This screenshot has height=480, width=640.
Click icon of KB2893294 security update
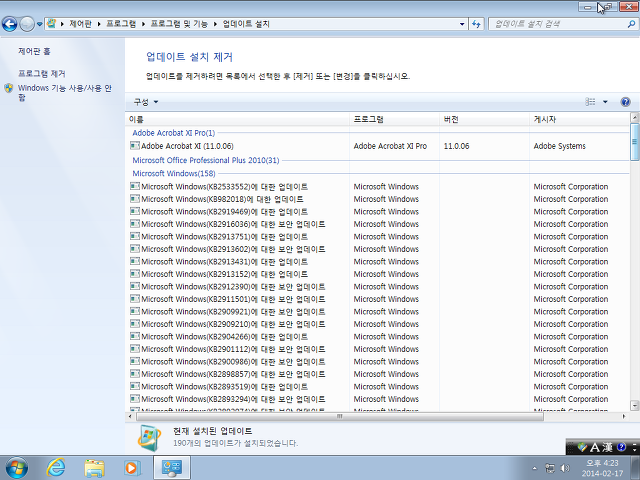pos(135,398)
